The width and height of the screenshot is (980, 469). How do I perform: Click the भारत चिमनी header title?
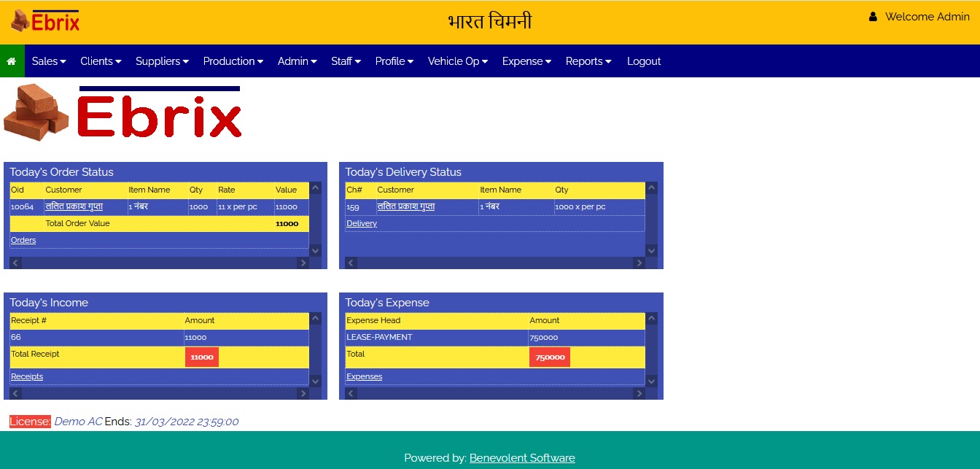490,22
